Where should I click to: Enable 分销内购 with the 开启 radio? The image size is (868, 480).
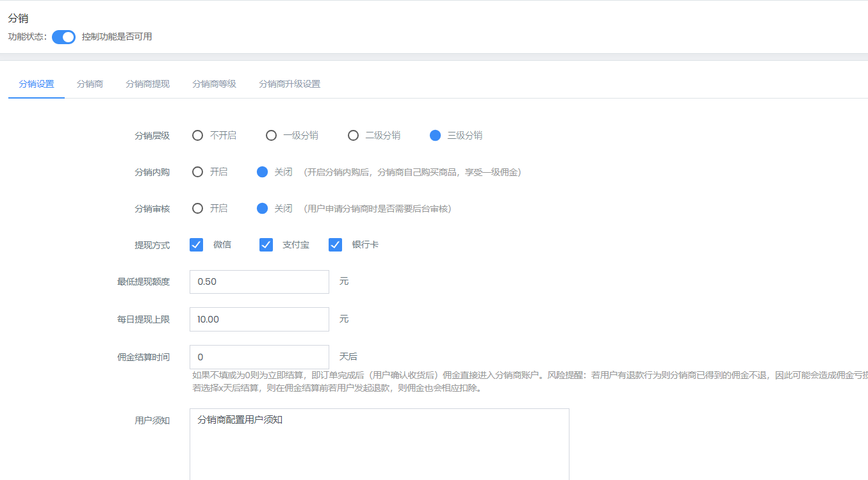tap(198, 172)
